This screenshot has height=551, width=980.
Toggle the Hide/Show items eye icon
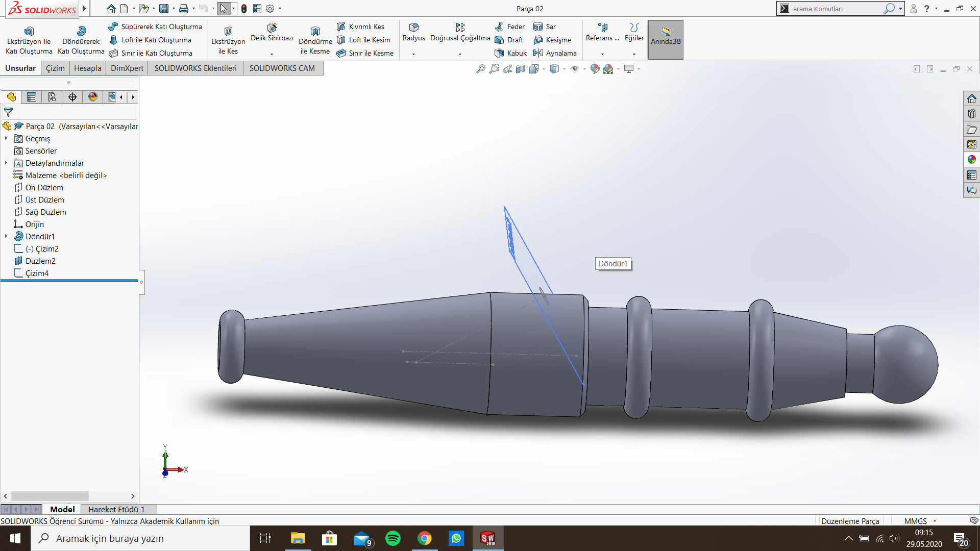click(575, 69)
